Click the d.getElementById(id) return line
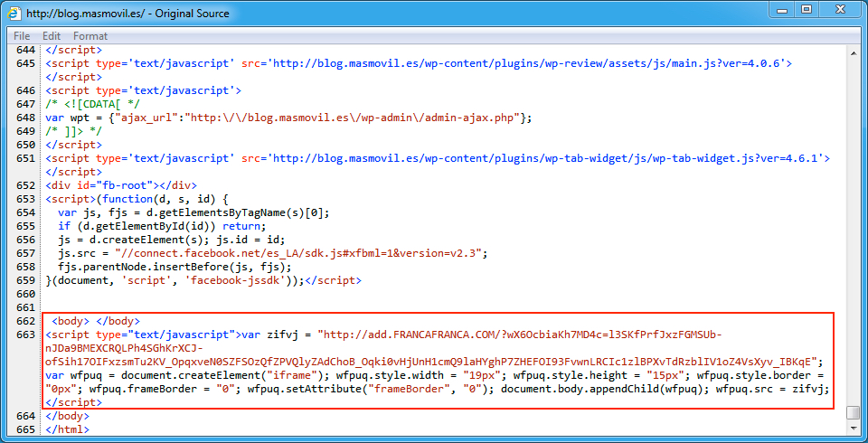 [162, 226]
